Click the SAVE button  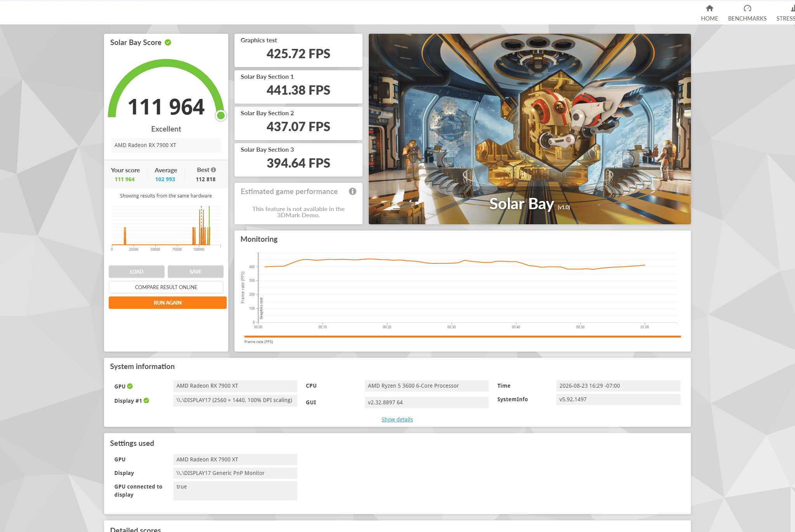pos(196,272)
